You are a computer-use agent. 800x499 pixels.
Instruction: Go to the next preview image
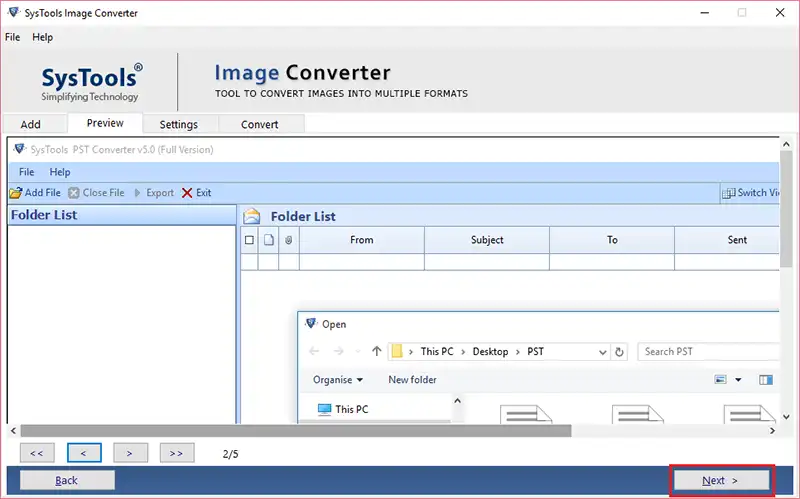tap(131, 453)
